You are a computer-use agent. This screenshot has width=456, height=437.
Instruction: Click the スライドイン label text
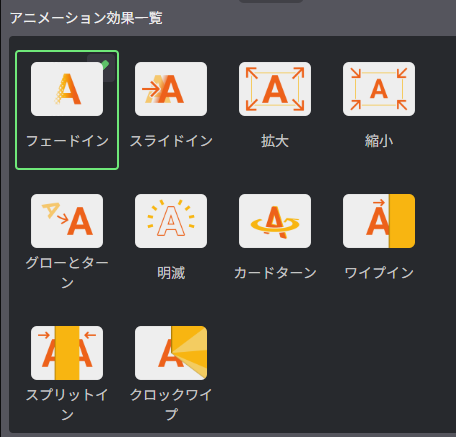[x=171, y=141]
